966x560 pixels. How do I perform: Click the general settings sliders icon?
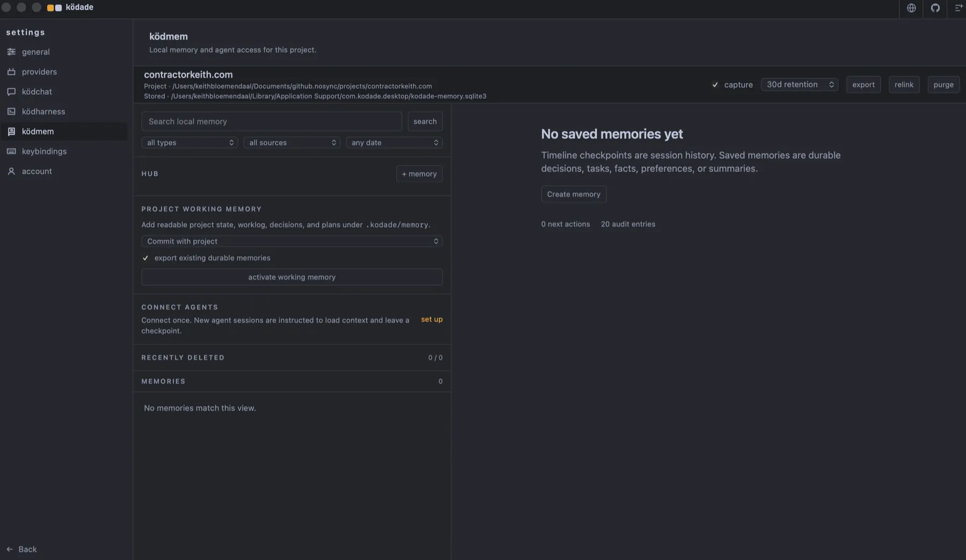[11, 52]
